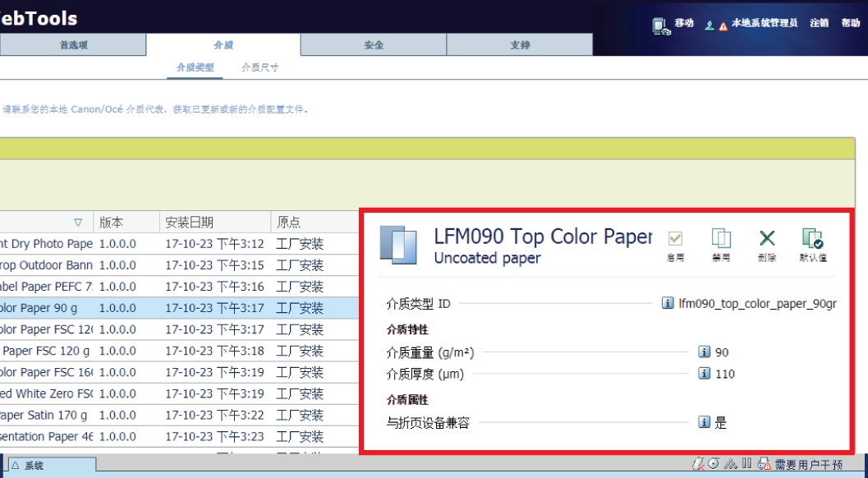Click 工厂安装 in the Outdoor Bann row
This screenshot has height=478, width=868.
pyautogui.click(x=300, y=265)
